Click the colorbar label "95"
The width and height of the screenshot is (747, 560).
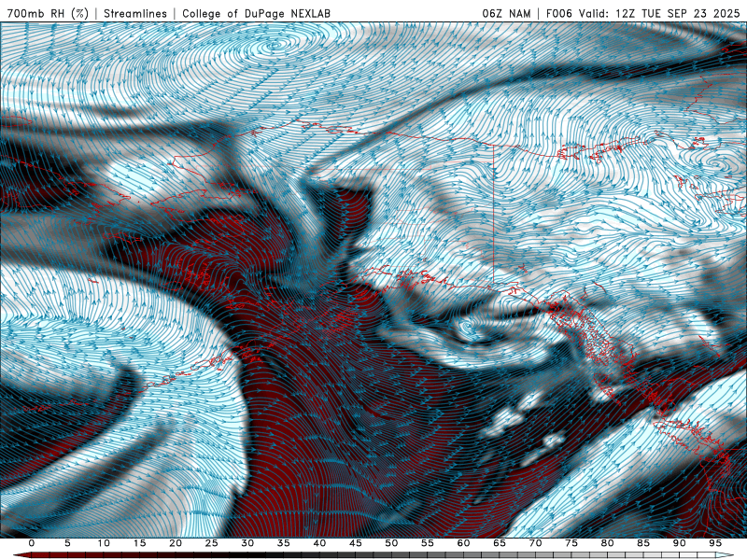click(x=715, y=543)
